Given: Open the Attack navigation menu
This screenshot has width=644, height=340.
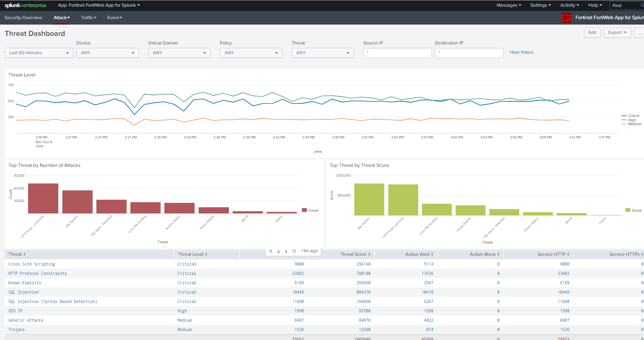Looking at the screenshot, I should pyautogui.click(x=62, y=18).
